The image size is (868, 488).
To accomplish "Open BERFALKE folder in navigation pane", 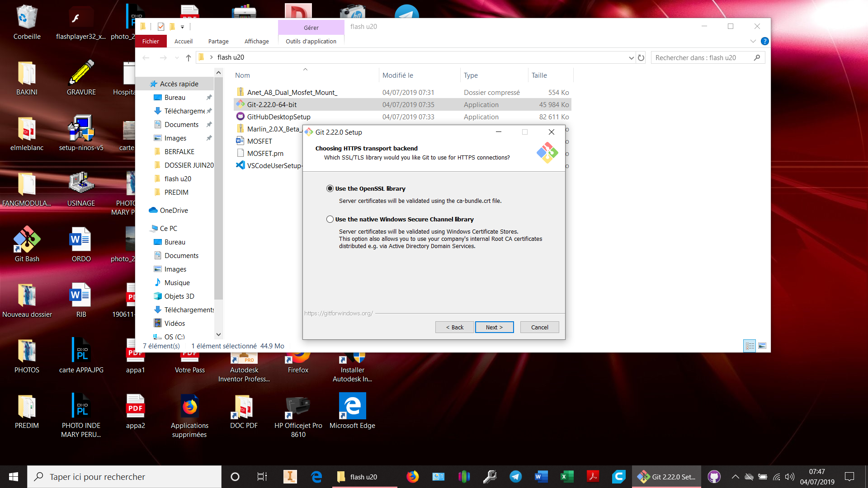I will 179,151.
